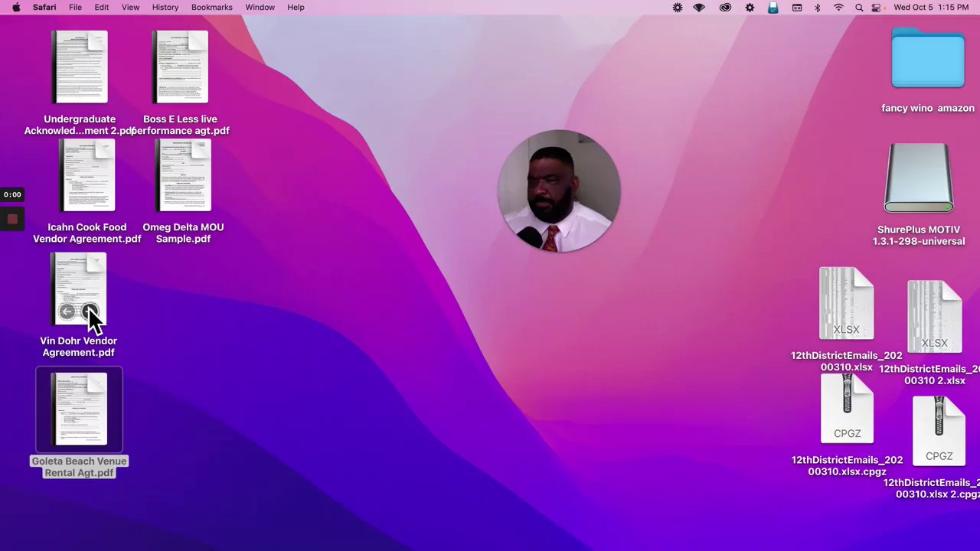Open Bluetooth status menu
Screen dimensions: 980x551
(818, 8)
